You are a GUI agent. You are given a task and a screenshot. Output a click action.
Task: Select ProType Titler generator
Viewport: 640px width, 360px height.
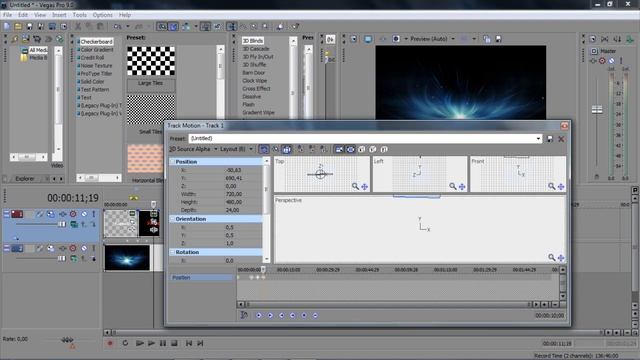click(96, 73)
